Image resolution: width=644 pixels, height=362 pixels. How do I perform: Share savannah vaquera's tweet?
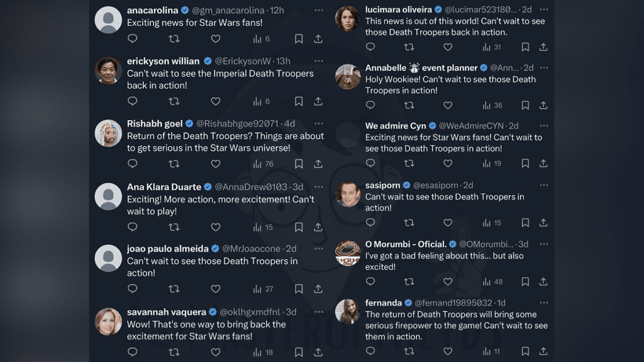click(318, 353)
